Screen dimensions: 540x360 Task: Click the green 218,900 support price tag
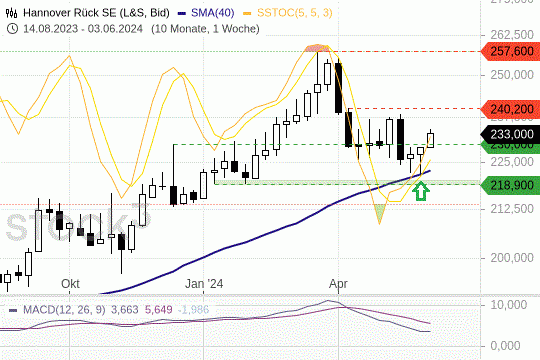tap(510, 185)
